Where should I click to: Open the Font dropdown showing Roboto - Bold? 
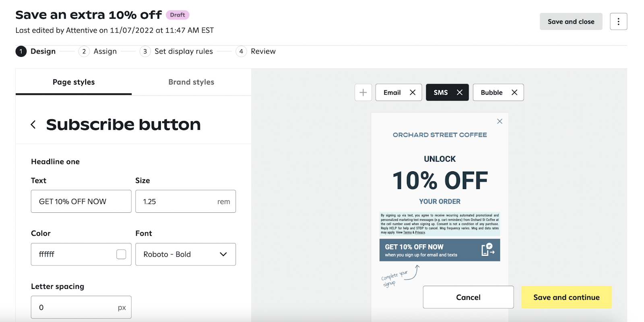tap(186, 254)
